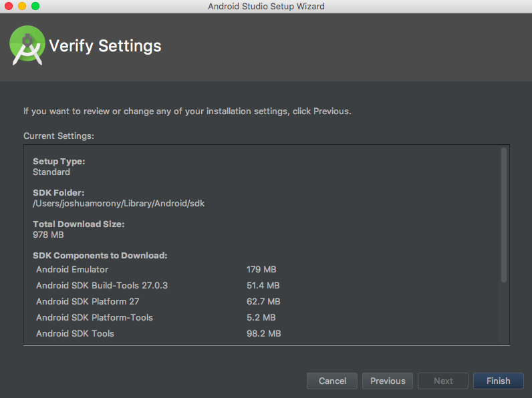Select the Android SDK Platform-Tools row
This screenshot has height=398, width=532.
tap(158, 317)
